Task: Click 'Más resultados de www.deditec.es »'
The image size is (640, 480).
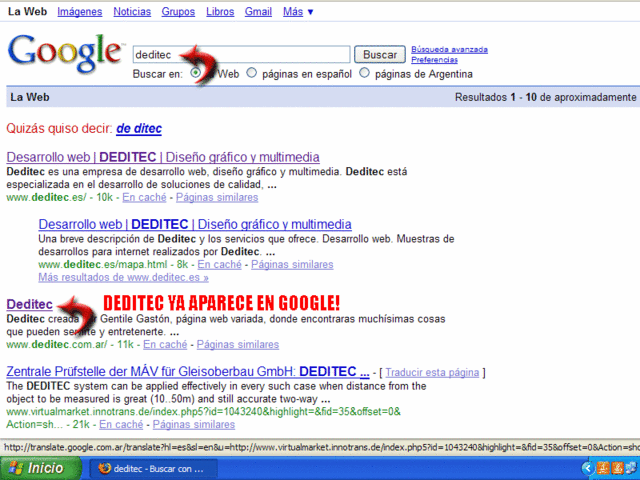Action: coord(123,278)
